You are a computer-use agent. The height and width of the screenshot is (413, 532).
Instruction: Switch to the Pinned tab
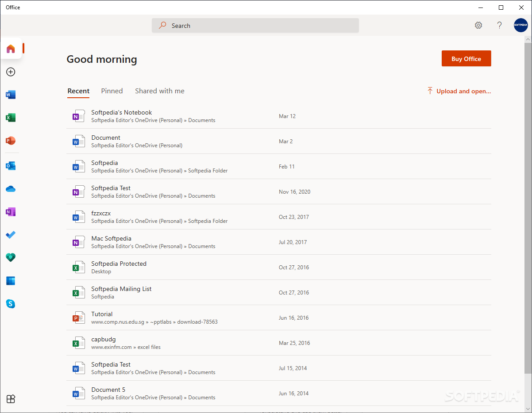click(x=112, y=91)
